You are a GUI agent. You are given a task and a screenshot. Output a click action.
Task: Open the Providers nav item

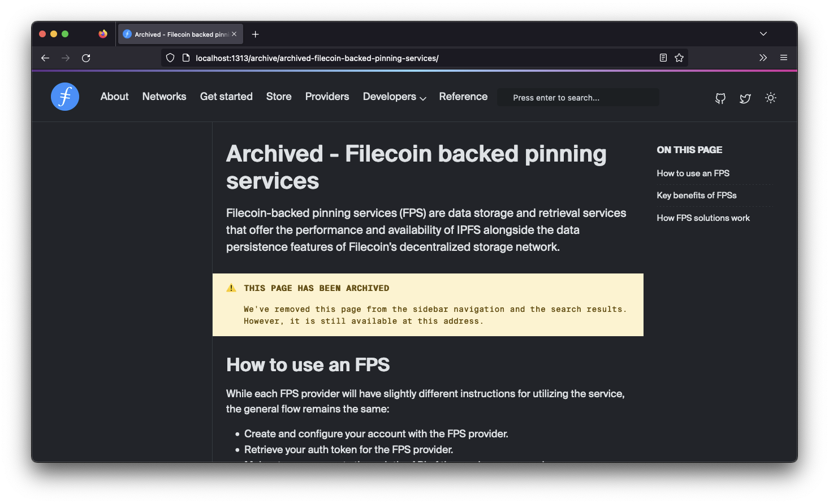click(327, 97)
